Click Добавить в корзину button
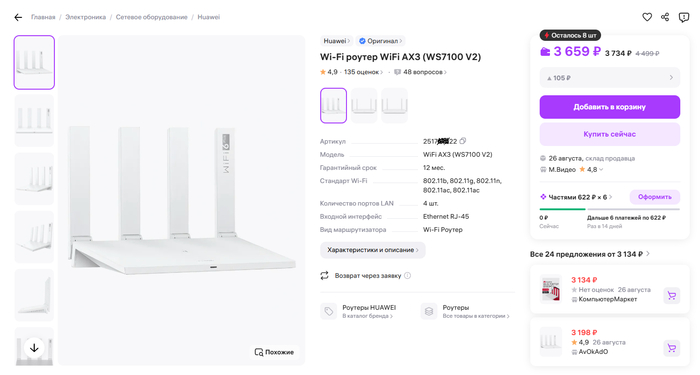The width and height of the screenshot is (700, 375). point(609,107)
